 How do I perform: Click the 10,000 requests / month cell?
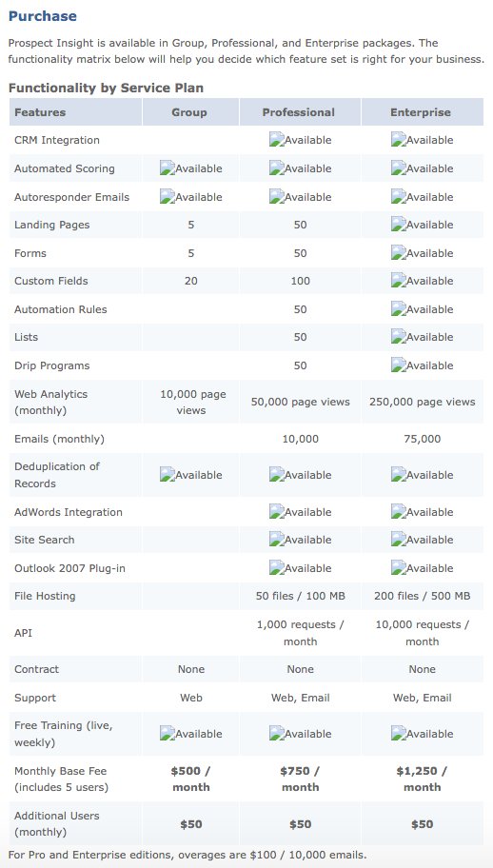[423, 633]
